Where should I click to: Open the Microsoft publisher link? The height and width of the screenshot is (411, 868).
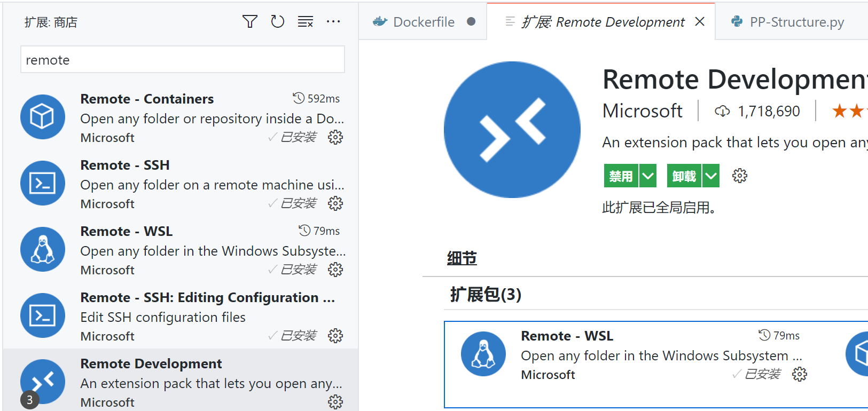pyautogui.click(x=643, y=111)
